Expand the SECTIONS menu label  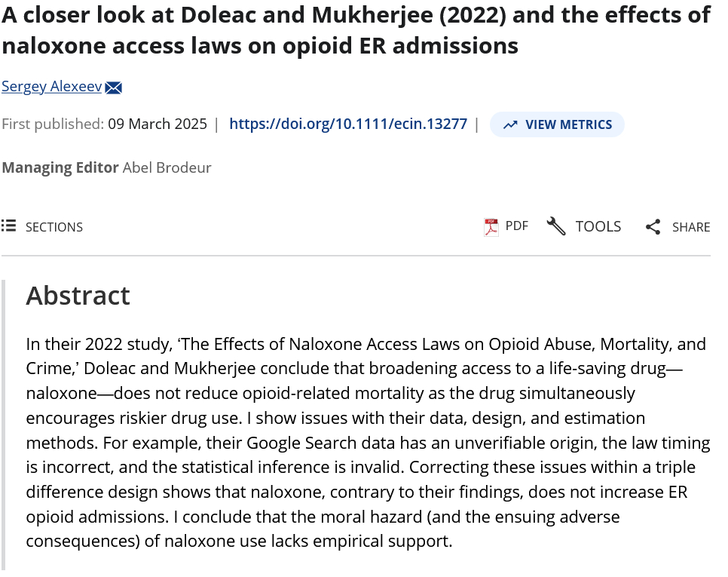(54, 227)
